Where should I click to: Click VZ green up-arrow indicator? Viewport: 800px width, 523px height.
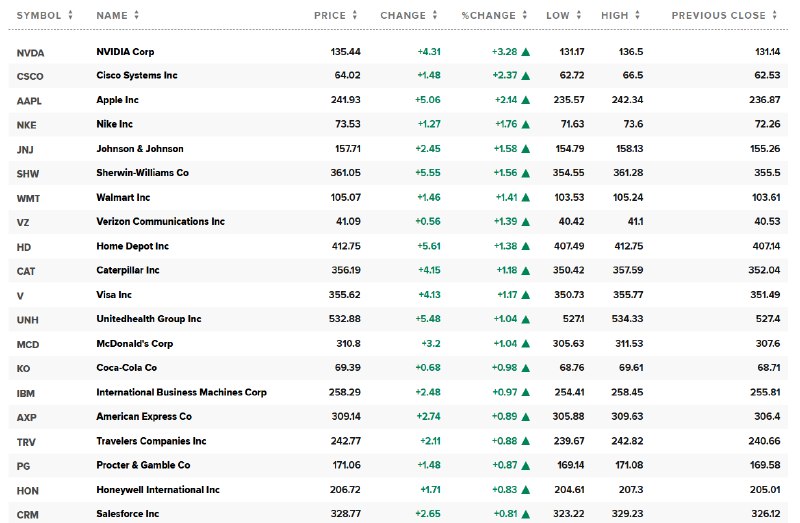tap(526, 222)
